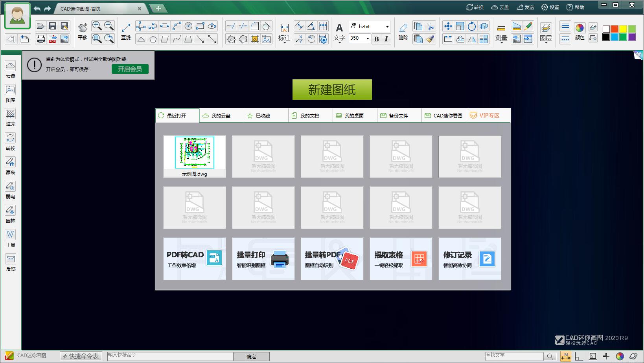The image size is (644, 363).
Task: Pick the red color swatch
Action: pyautogui.click(x=615, y=29)
